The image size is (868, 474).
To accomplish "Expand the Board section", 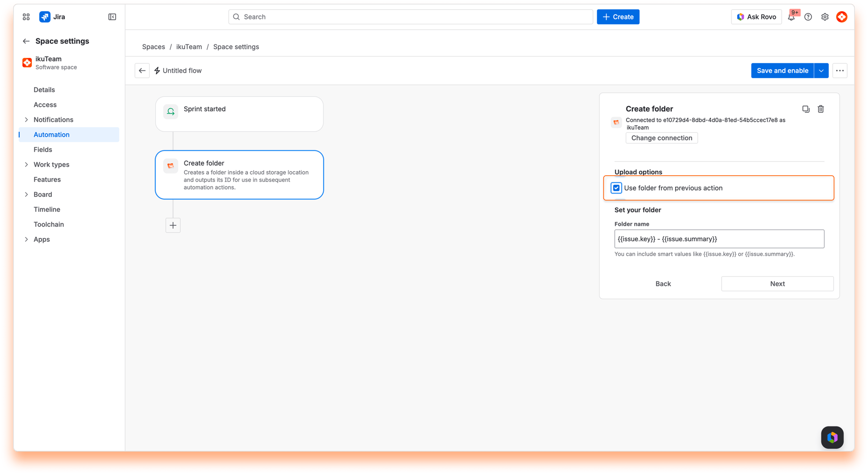I will coord(26,194).
